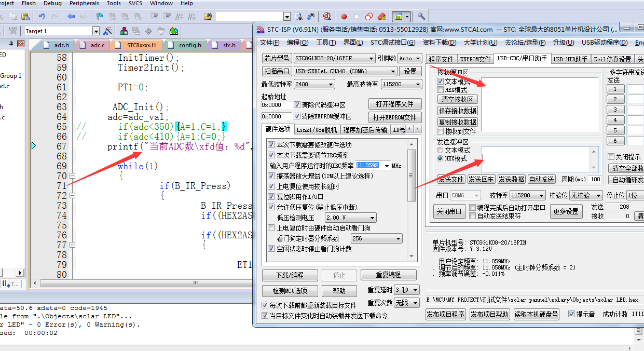The width and height of the screenshot is (644, 351).
Task: Open the Peripherals menu in Keil
Action: coord(84,3)
